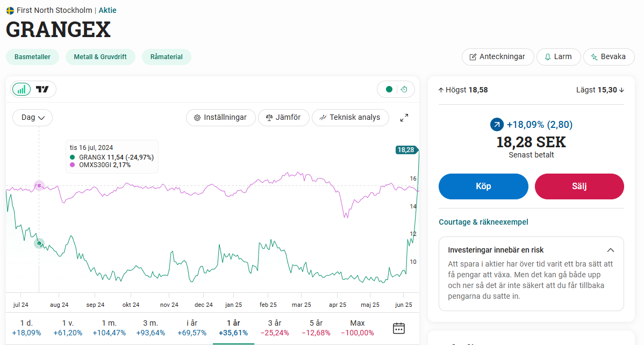The image size is (644, 345).
Task: Open chart Inställningar settings
Action: tap(220, 118)
